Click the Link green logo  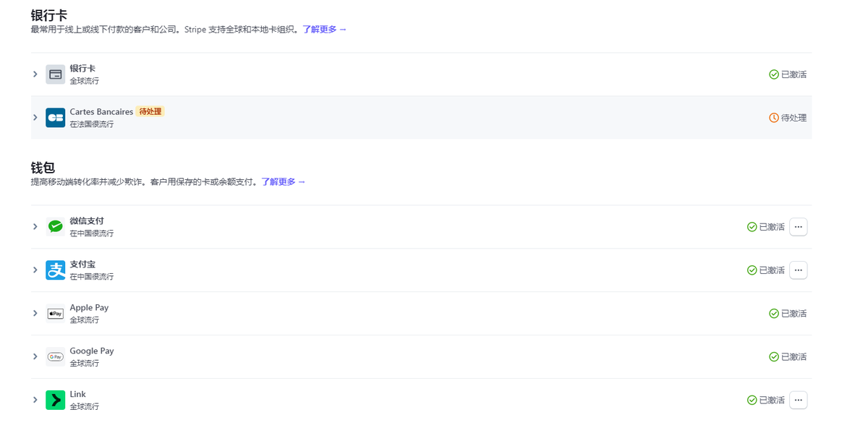click(x=56, y=400)
